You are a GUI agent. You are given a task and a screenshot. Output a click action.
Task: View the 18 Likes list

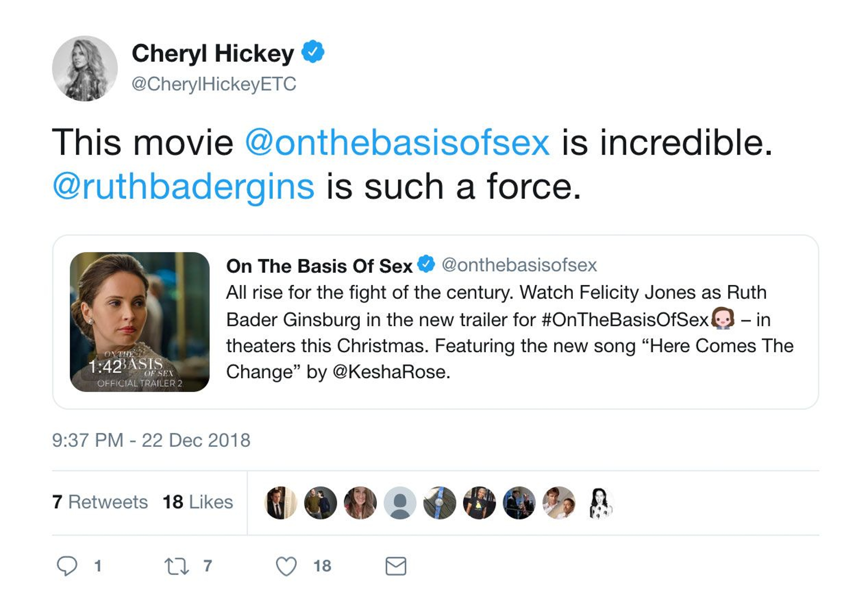click(198, 502)
